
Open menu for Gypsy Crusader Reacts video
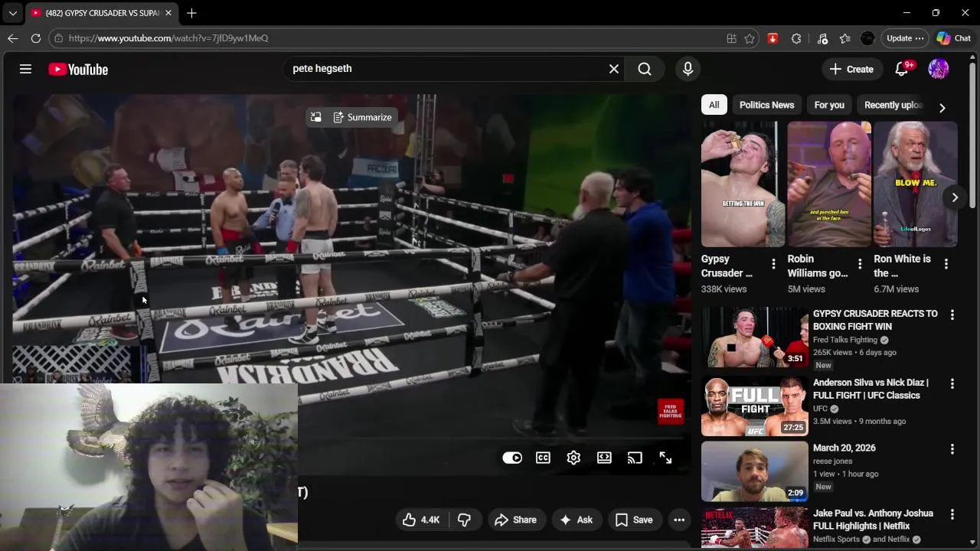[952, 315]
